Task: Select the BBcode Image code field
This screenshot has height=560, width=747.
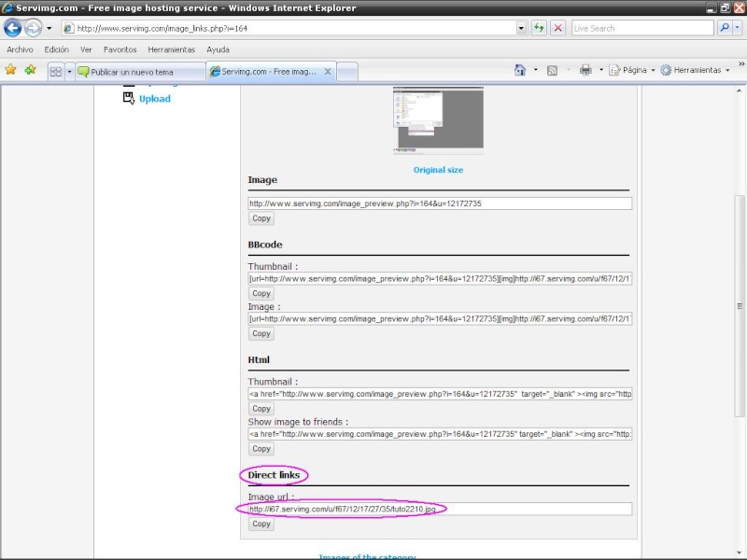Action: 440,318
